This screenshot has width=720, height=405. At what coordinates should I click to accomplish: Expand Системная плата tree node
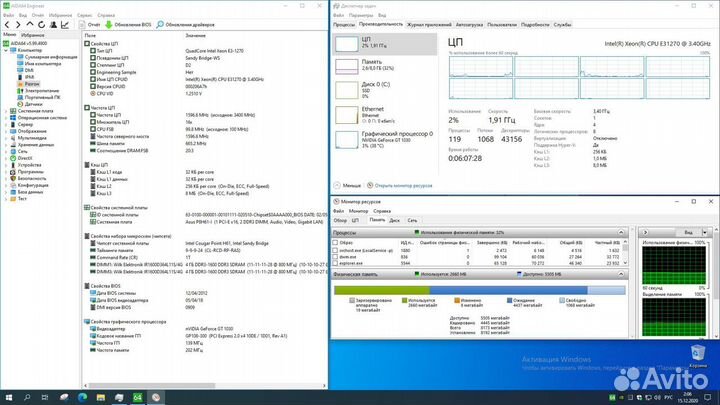6,111
